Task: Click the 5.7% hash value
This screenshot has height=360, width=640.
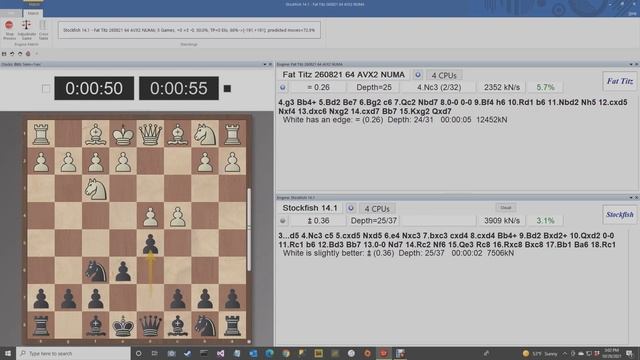Action: [545, 87]
